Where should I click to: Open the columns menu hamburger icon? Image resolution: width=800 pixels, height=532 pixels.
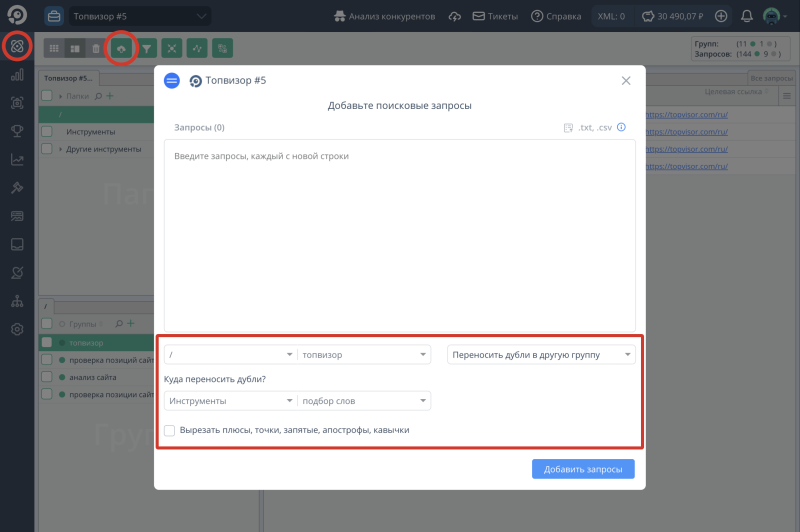787,96
